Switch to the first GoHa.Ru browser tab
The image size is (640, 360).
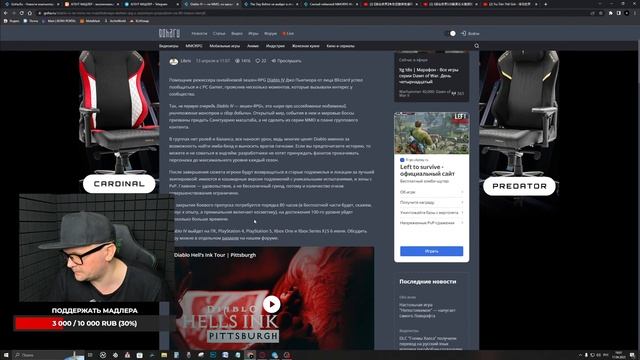pyautogui.click(x=31, y=4)
